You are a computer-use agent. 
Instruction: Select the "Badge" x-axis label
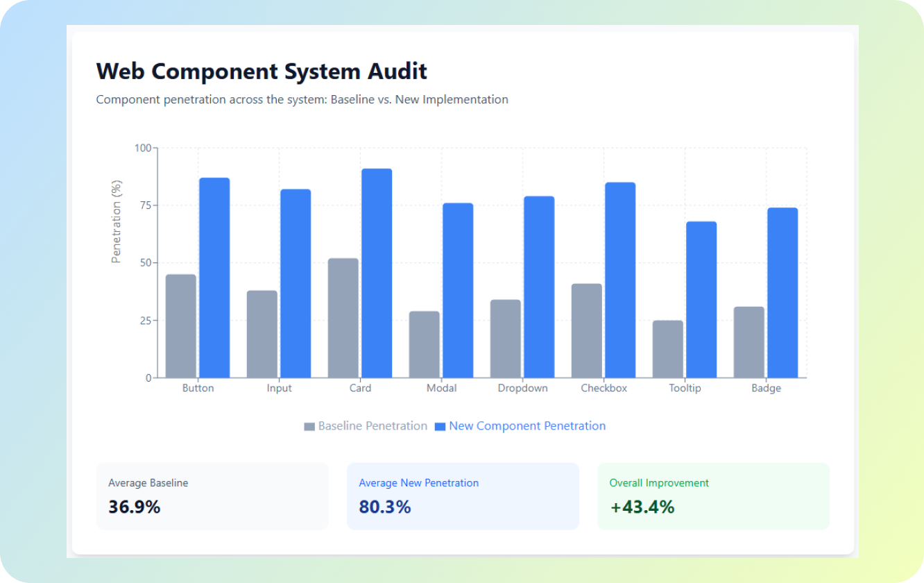[766, 389]
